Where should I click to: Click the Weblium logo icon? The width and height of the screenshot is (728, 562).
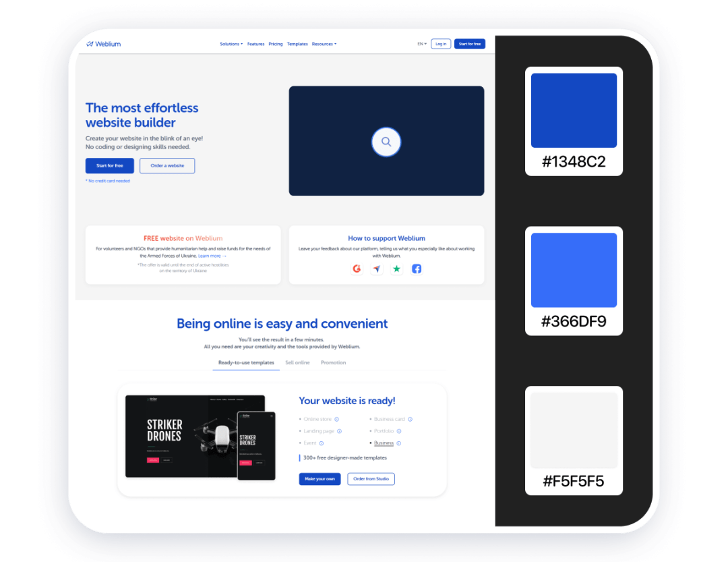[91, 43]
